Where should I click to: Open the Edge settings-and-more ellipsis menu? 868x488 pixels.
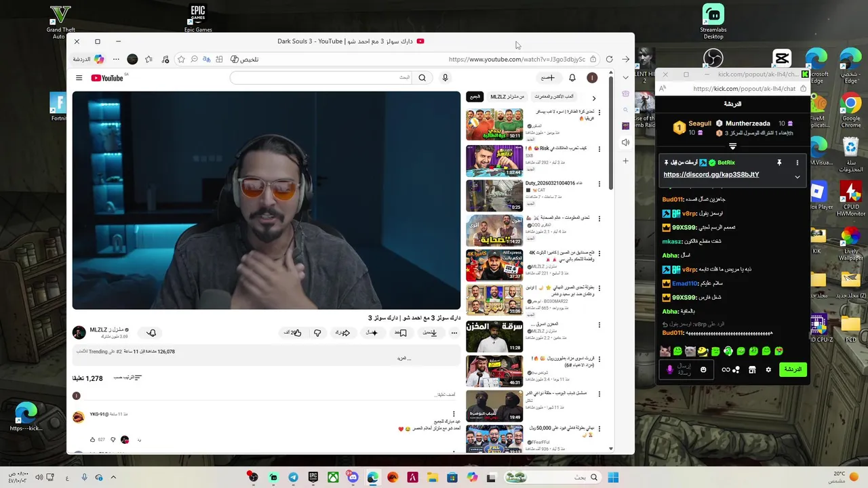(116, 59)
